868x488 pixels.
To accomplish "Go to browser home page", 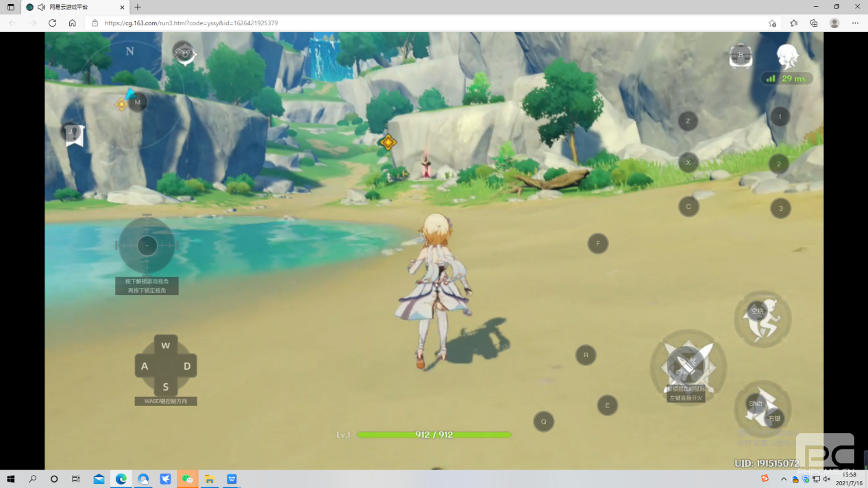I will 72,23.
